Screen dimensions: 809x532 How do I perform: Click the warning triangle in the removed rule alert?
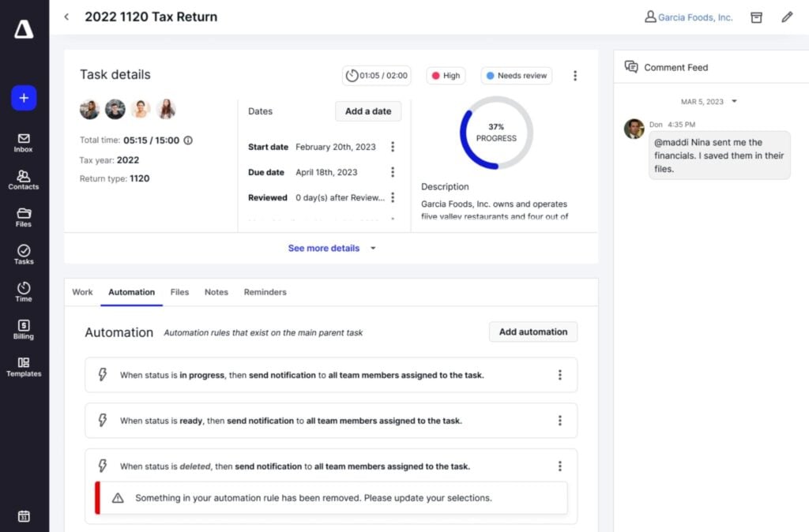tap(118, 498)
